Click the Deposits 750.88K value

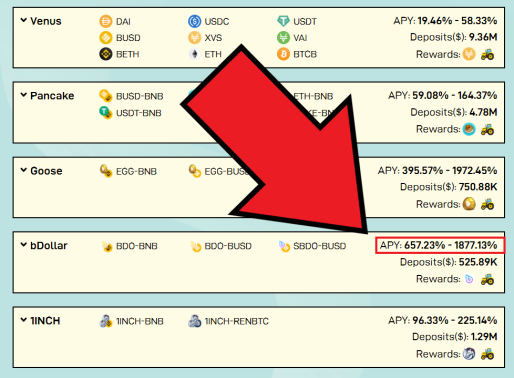tap(478, 187)
